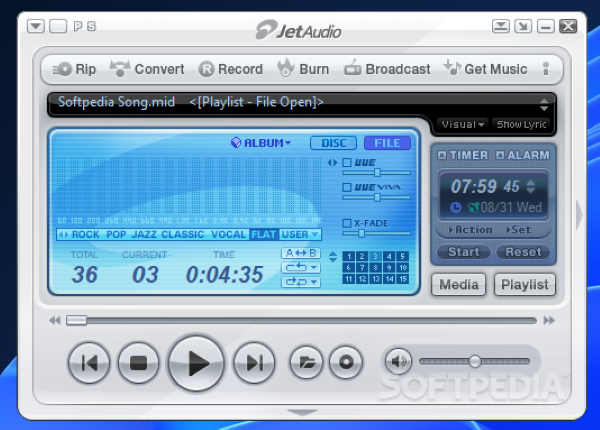This screenshot has height=430, width=600.
Task: Click the Show Lyric button
Action: coord(523,125)
